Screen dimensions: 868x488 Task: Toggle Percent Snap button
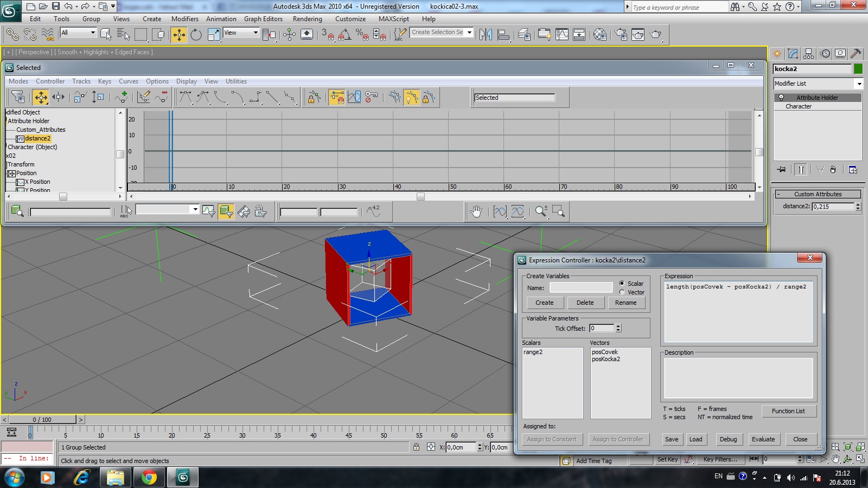click(362, 35)
